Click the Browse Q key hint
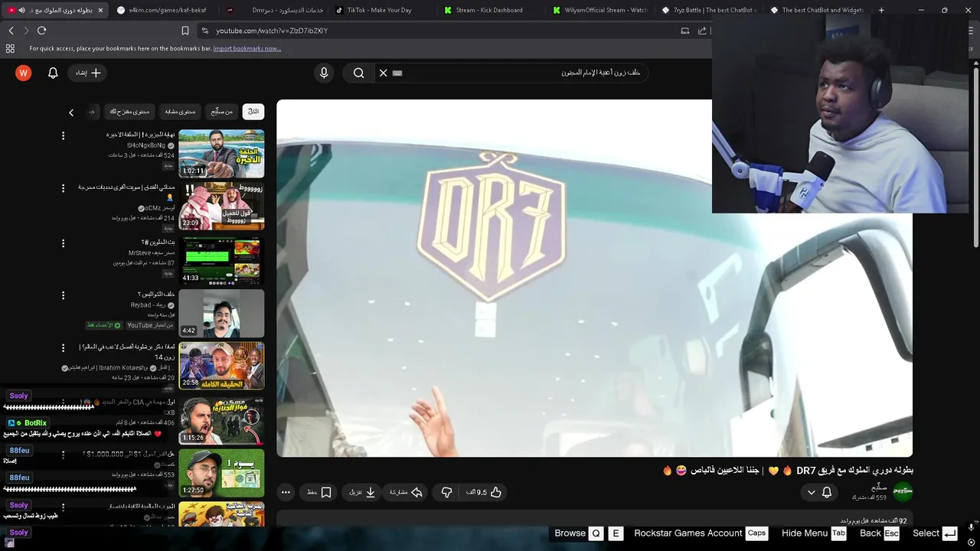The width and height of the screenshot is (980, 551). coord(579,533)
